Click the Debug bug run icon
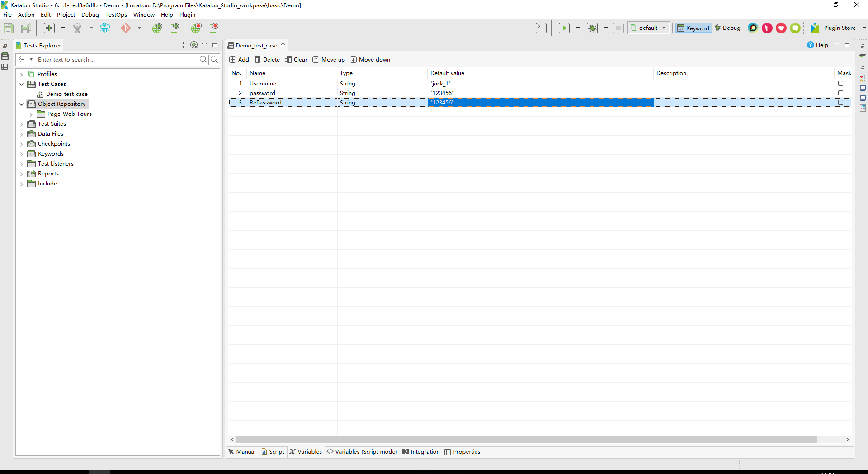Screen dimensions: 868x474 pyautogui.click(x=592, y=28)
